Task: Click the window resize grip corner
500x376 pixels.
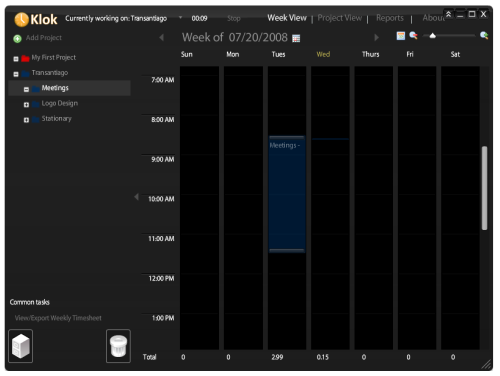Action: (x=487, y=364)
